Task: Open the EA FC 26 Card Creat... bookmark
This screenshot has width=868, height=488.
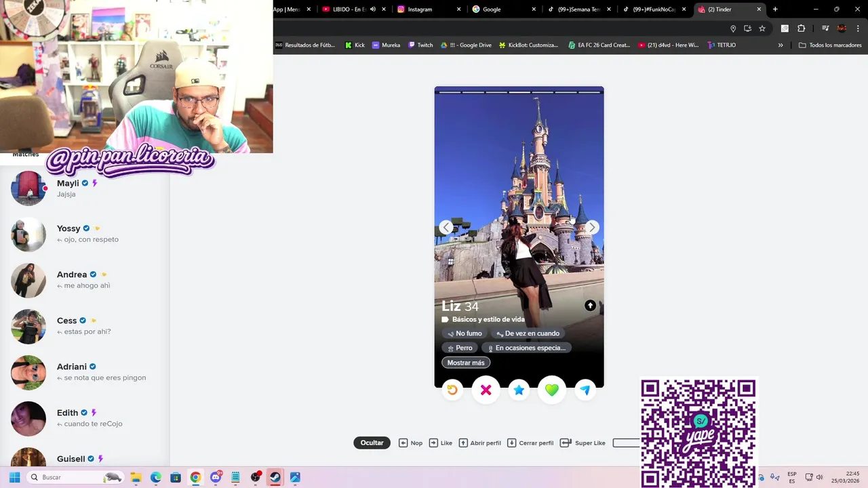Action: [x=599, y=45]
